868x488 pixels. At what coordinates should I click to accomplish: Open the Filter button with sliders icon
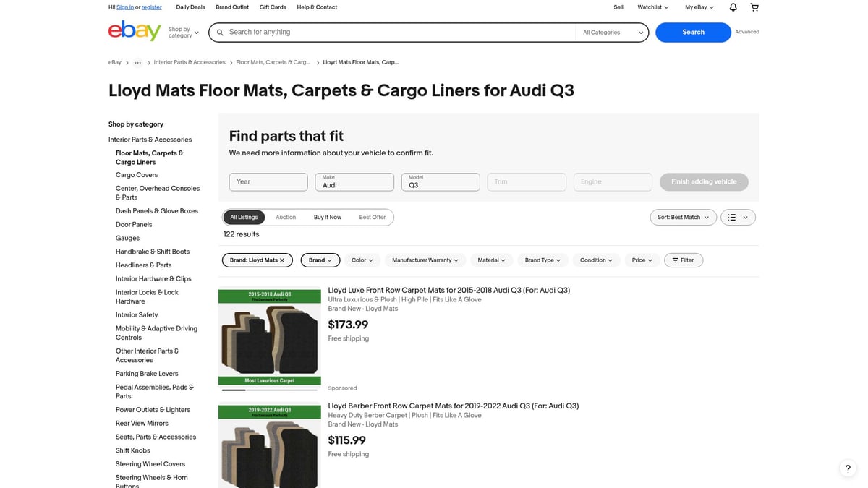click(x=683, y=260)
